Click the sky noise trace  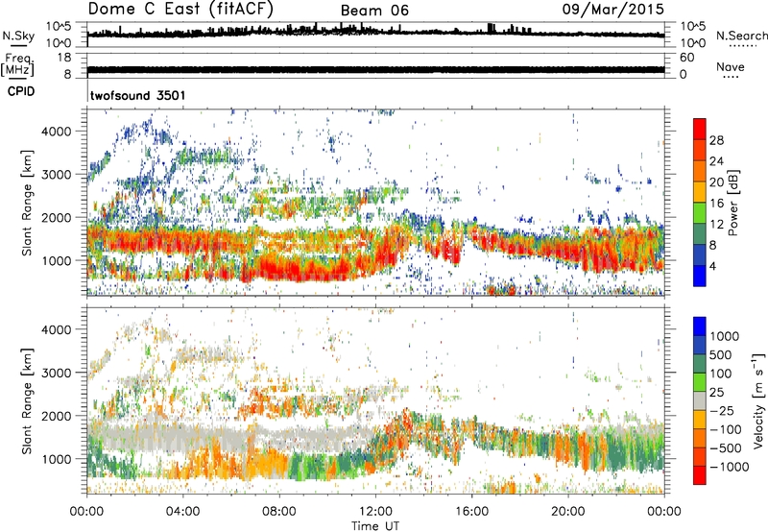pos(375,33)
